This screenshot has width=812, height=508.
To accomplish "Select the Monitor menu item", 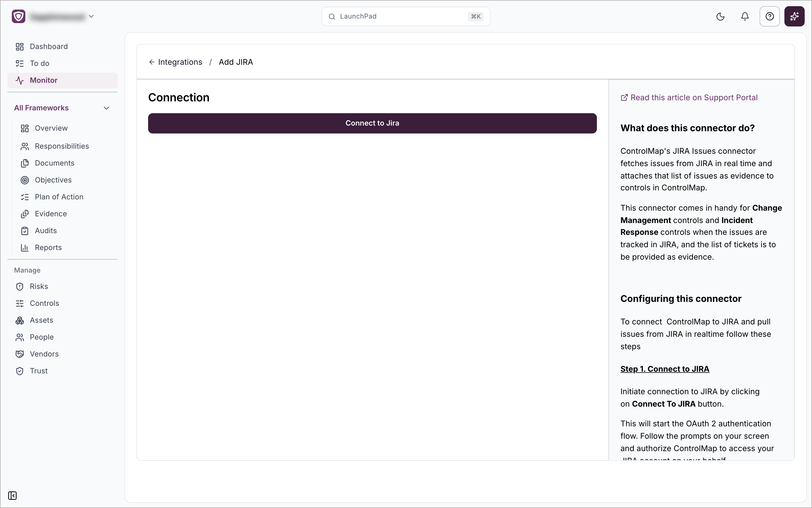I will (x=63, y=80).
